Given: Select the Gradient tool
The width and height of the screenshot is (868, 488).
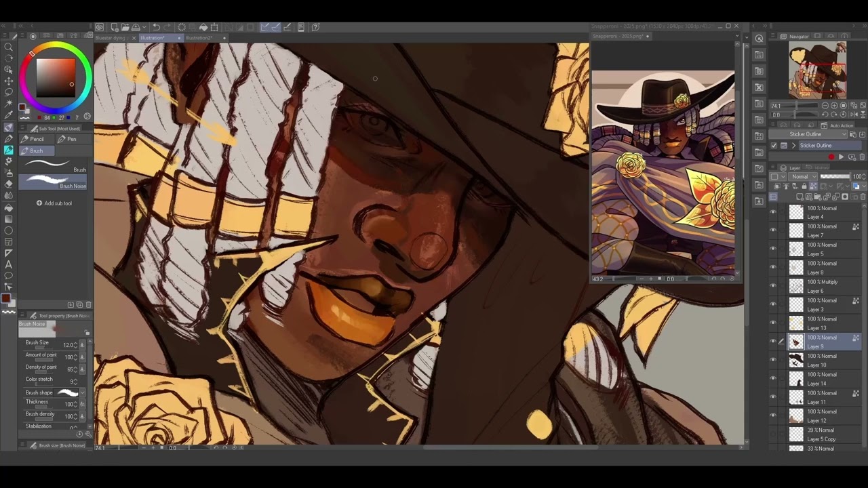Looking at the screenshot, I should coord(9,218).
